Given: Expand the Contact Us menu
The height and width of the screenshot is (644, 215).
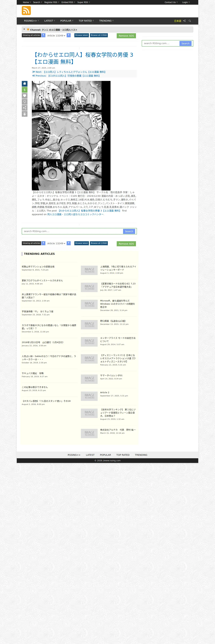Looking at the screenshot, I should tap(171, 2).
